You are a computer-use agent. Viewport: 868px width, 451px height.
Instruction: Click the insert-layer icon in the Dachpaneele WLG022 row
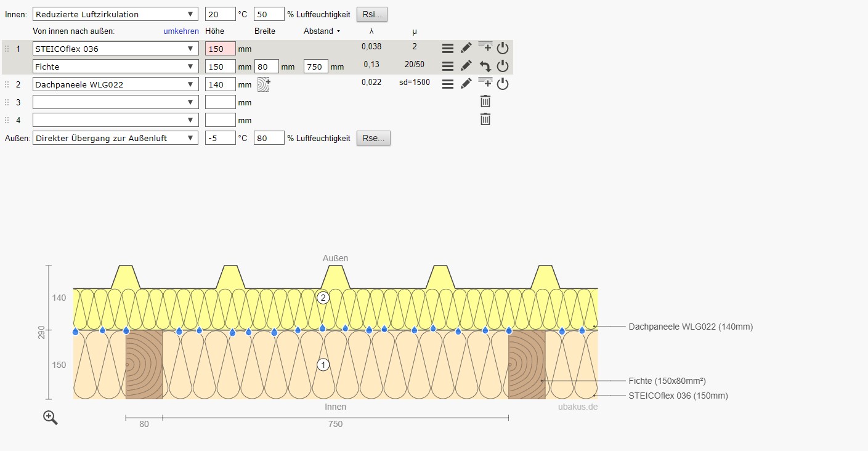click(485, 83)
